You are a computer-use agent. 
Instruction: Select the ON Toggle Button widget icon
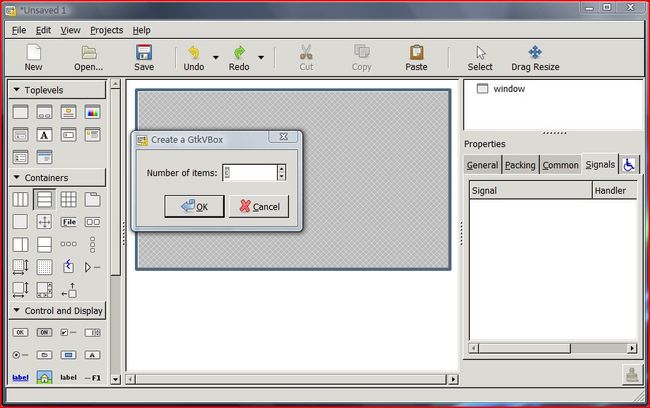click(44, 332)
